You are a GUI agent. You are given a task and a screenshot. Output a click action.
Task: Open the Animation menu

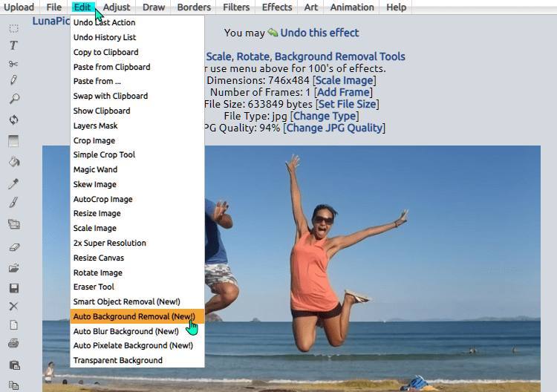pyautogui.click(x=352, y=7)
